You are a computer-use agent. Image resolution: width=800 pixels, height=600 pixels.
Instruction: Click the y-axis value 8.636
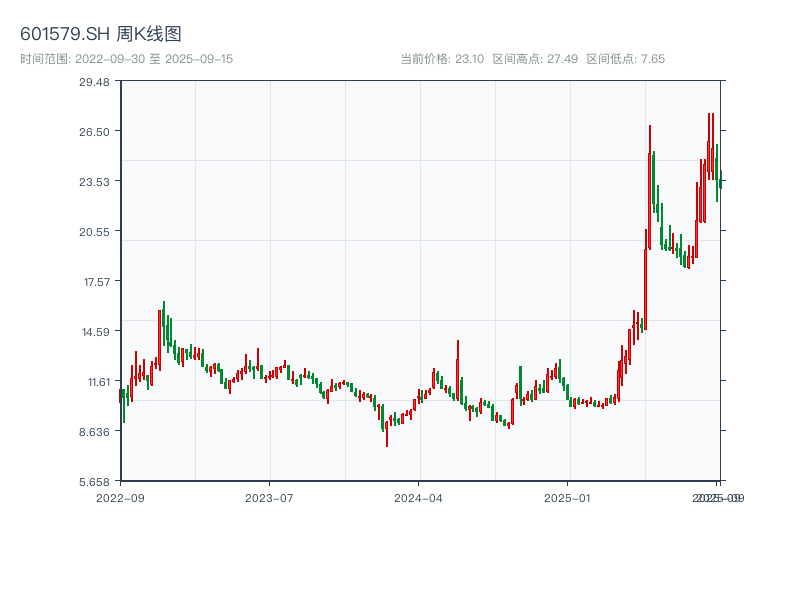(94, 432)
